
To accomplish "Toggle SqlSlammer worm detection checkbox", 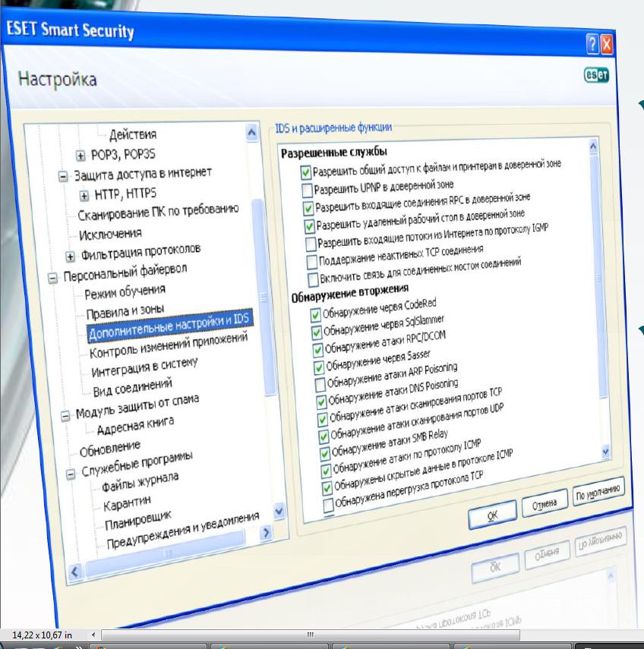I will coord(317,332).
